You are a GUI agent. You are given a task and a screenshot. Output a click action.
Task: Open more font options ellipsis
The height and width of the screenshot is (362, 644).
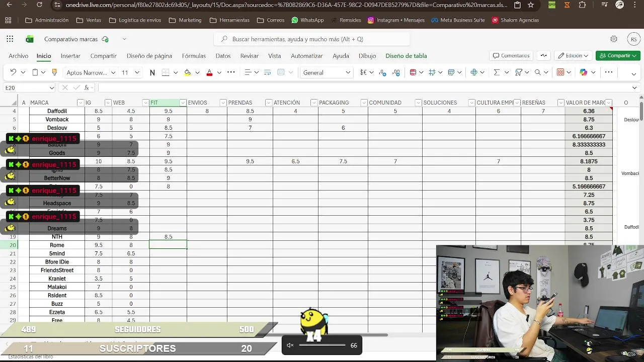pyautogui.click(x=231, y=72)
